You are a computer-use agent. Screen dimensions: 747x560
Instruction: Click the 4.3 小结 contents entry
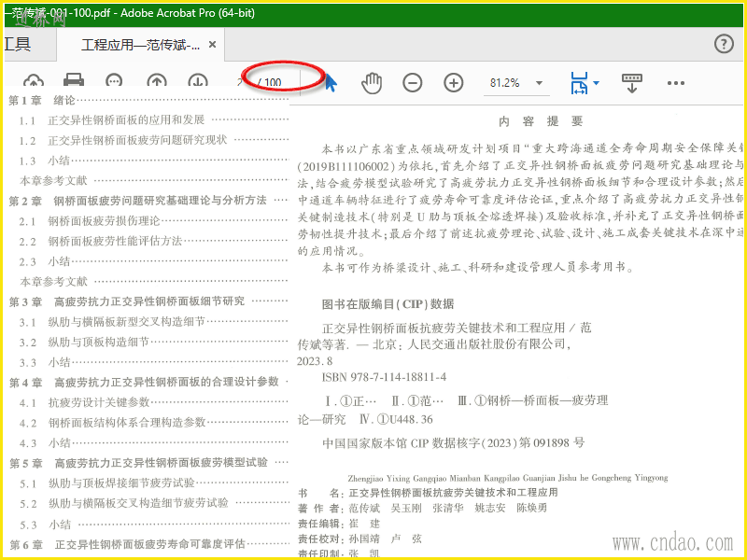[153, 442]
